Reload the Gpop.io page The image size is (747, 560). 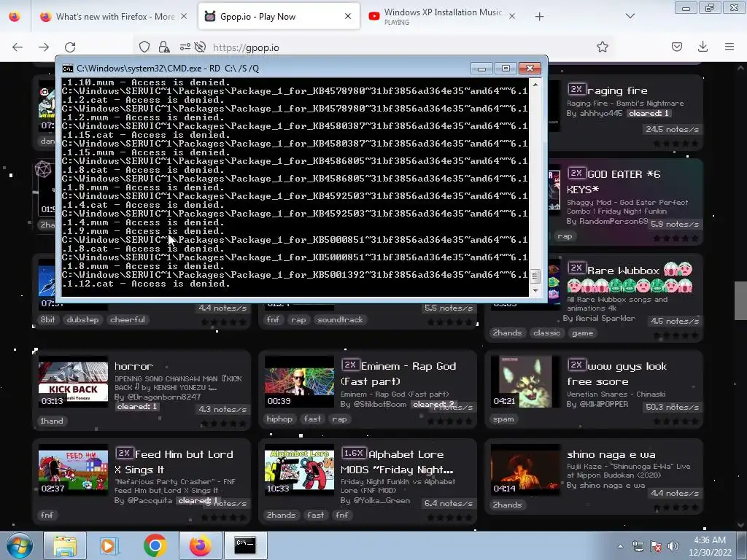[x=70, y=47]
